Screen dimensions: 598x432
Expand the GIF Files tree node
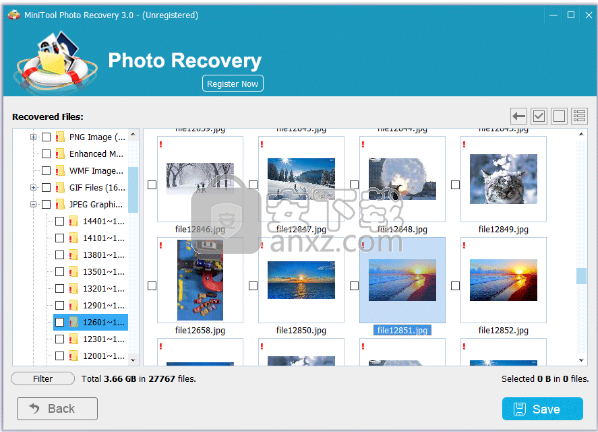pos(33,187)
